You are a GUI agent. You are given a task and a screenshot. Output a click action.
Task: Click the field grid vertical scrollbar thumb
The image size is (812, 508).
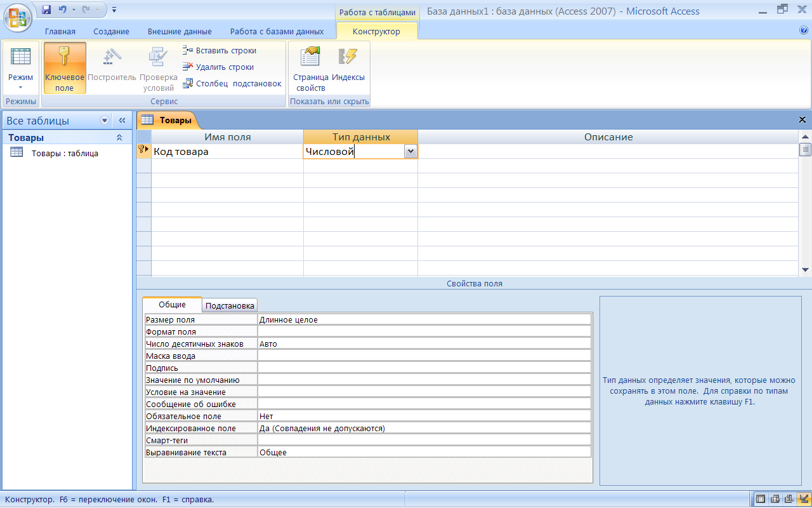pos(805,149)
